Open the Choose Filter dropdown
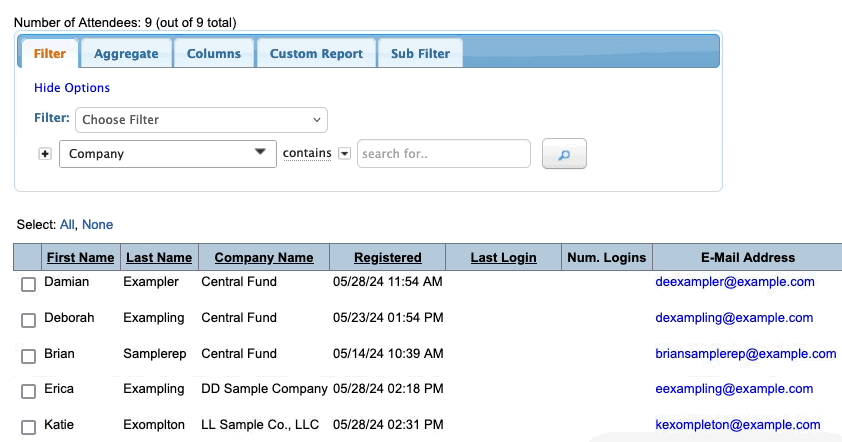Viewport: 842px width, 442px height. [x=201, y=120]
